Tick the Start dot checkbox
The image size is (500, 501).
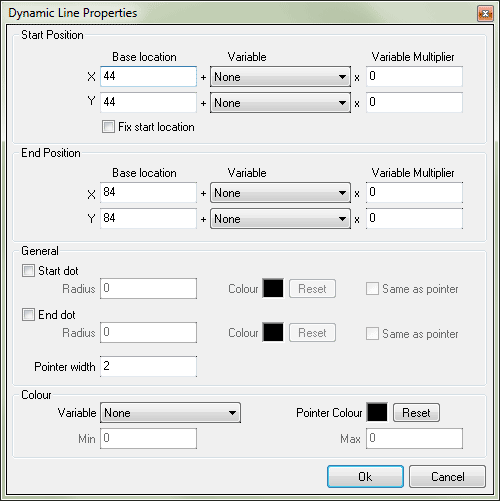[x=28, y=270]
